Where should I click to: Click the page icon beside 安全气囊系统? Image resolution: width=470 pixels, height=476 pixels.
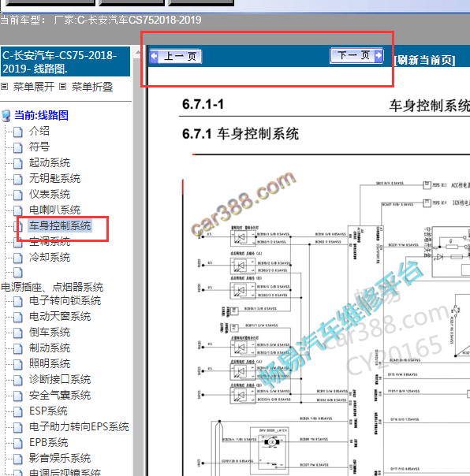pyautogui.click(x=18, y=396)
